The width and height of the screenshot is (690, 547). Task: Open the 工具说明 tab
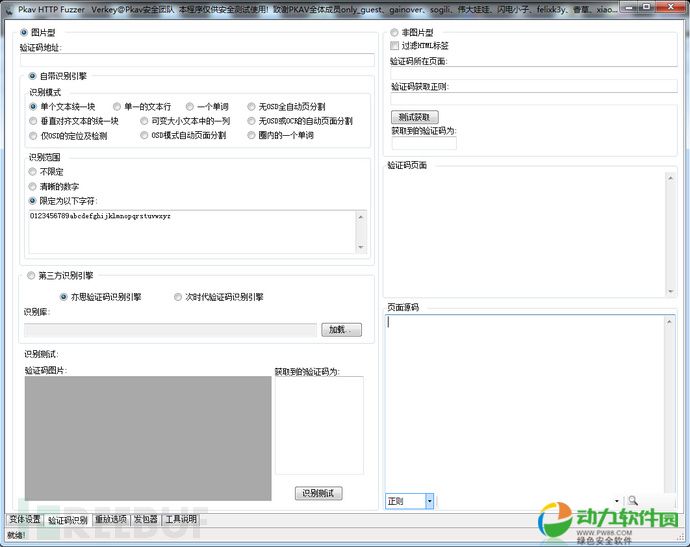click(181, 520)
